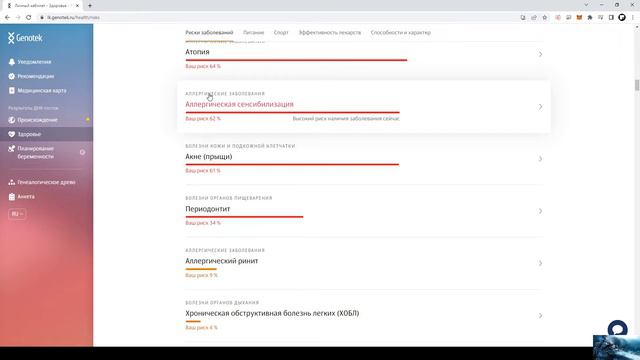Click the Генеалогическое древо tree icon

11,182
